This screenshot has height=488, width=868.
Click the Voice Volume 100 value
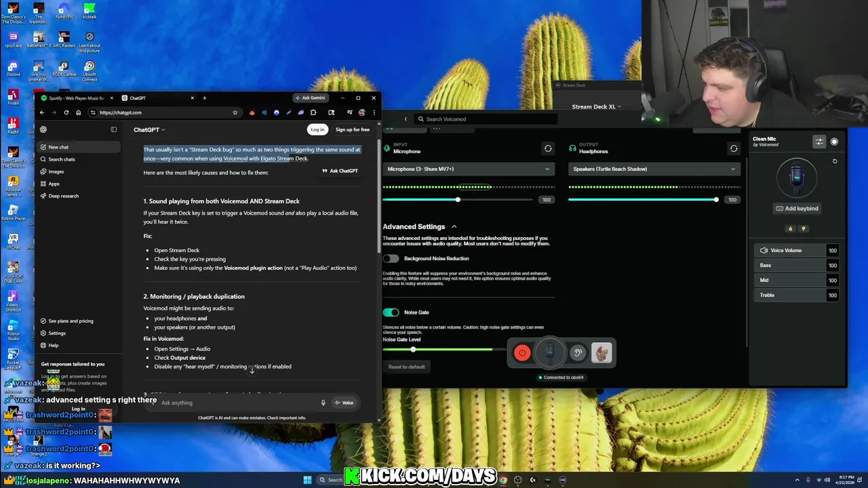[x=832, y=250]
